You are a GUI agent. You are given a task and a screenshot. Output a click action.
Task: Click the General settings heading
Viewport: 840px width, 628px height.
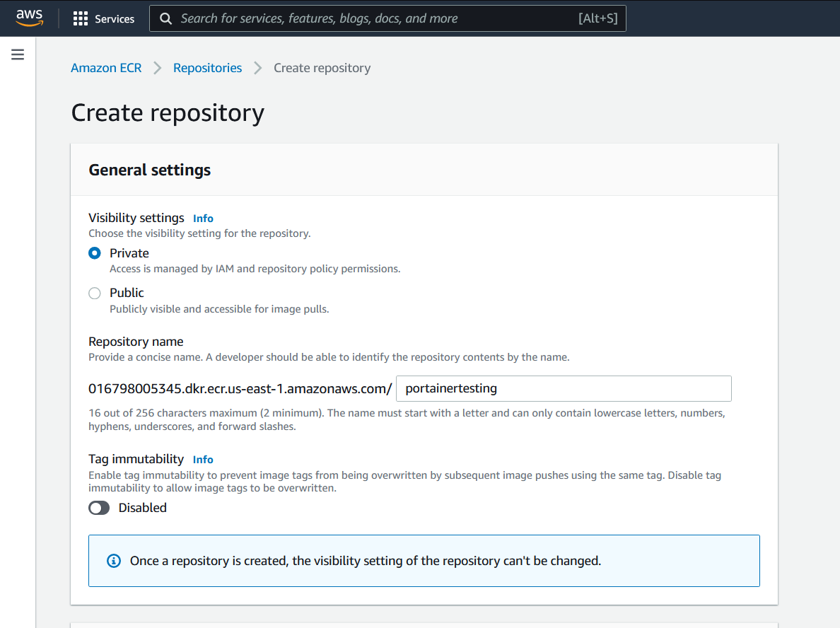tap(149, 170)
